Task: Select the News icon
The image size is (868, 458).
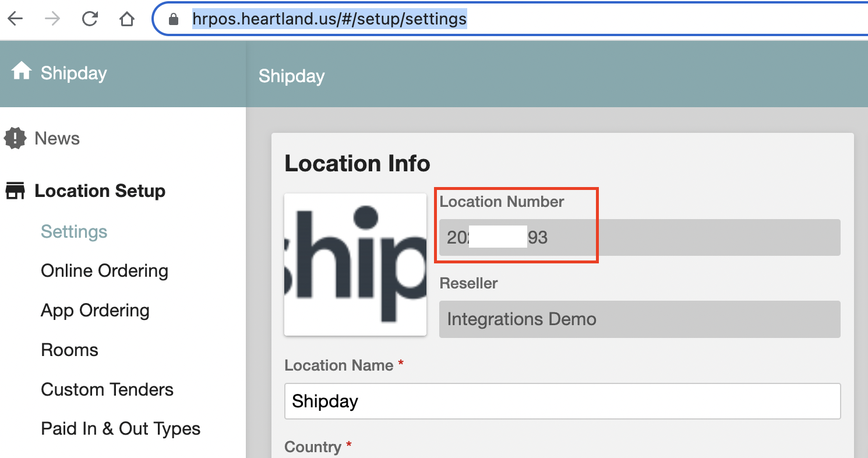Action: tap(15, 138)
